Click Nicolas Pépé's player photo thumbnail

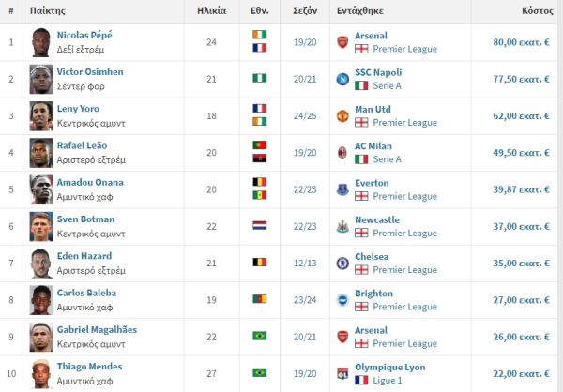coord(39,41)
